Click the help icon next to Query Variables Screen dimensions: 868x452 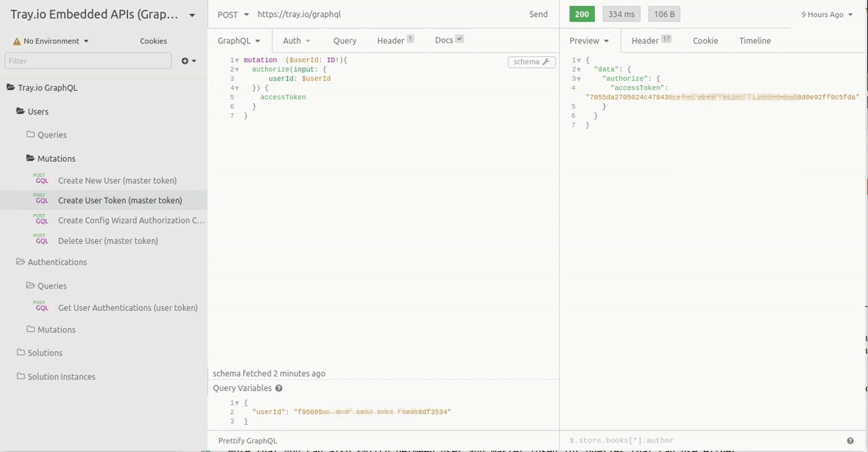pyautogui.click(x=278, y=388)
